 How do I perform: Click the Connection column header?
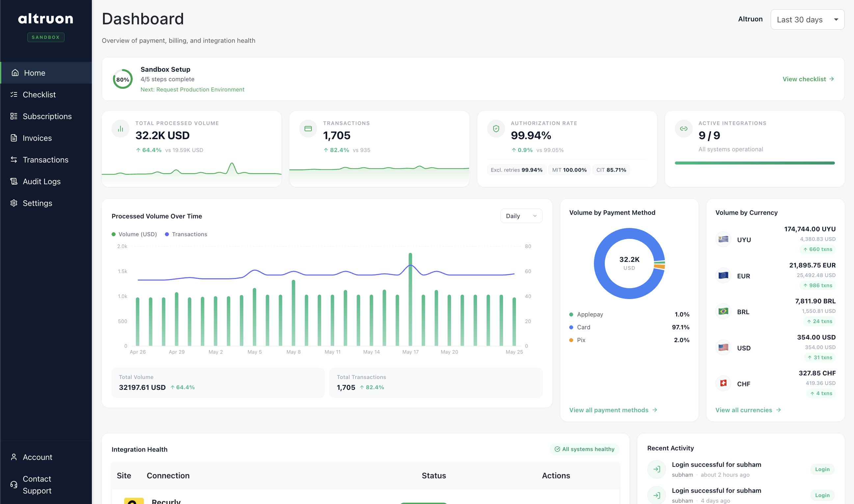168,475
